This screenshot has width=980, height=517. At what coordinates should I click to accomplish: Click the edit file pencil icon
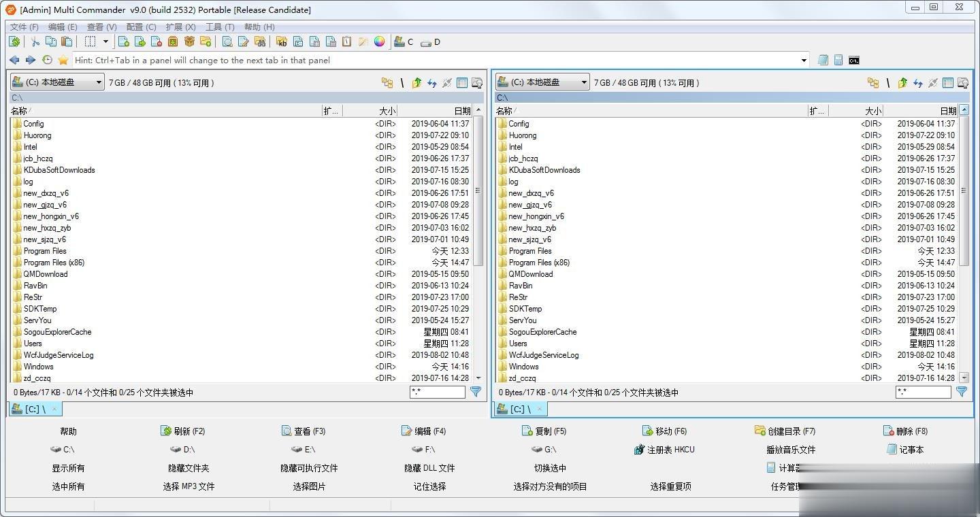(x=244, y=41)
